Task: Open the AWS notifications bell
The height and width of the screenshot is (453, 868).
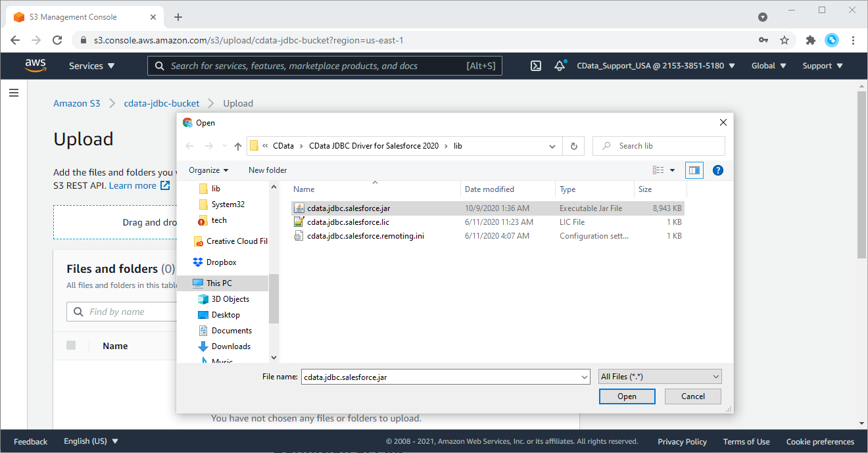Action: point(560,66)
